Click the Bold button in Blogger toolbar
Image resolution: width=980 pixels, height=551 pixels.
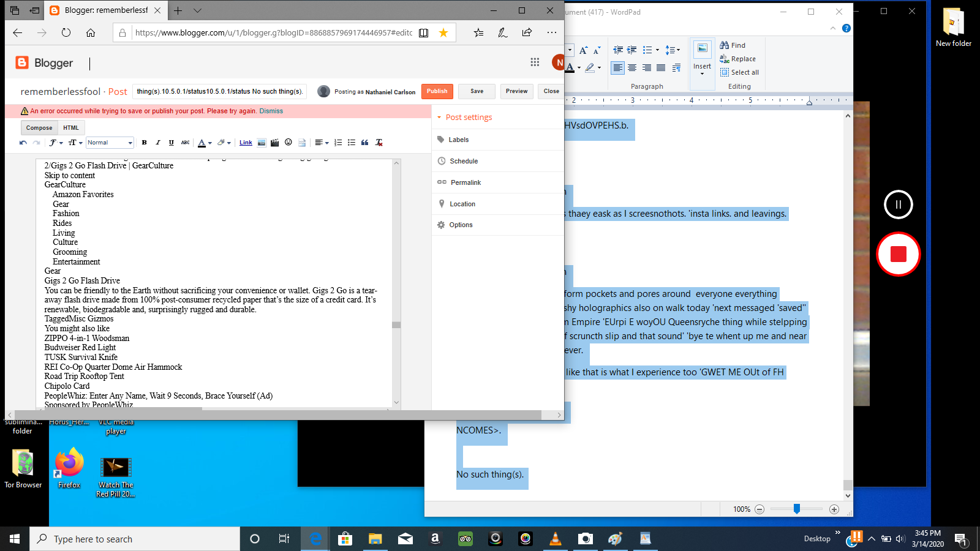tap(145, 143)
